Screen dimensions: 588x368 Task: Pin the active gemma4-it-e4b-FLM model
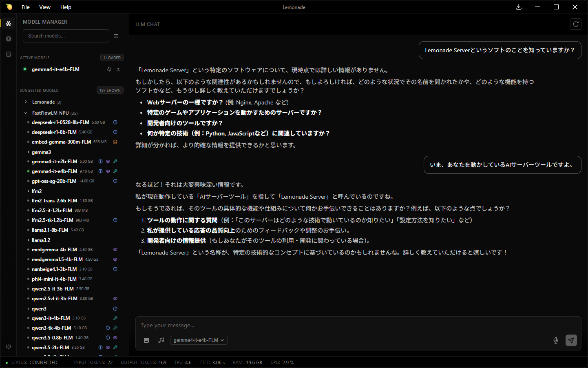pyautogui.click(x=109, y=69)
